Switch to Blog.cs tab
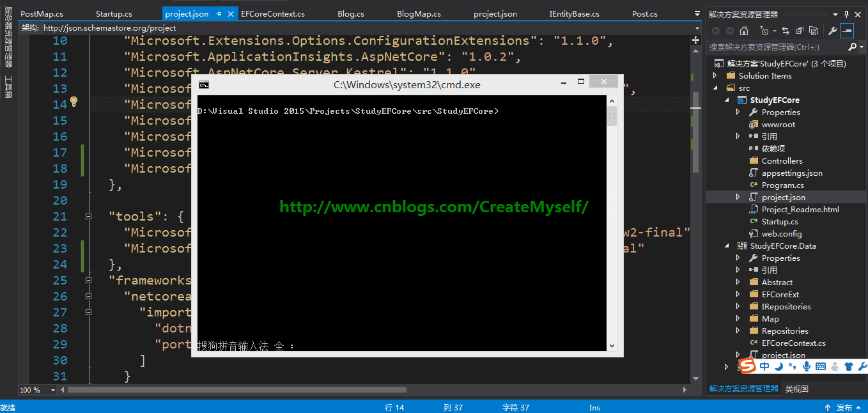 [351, 13]
